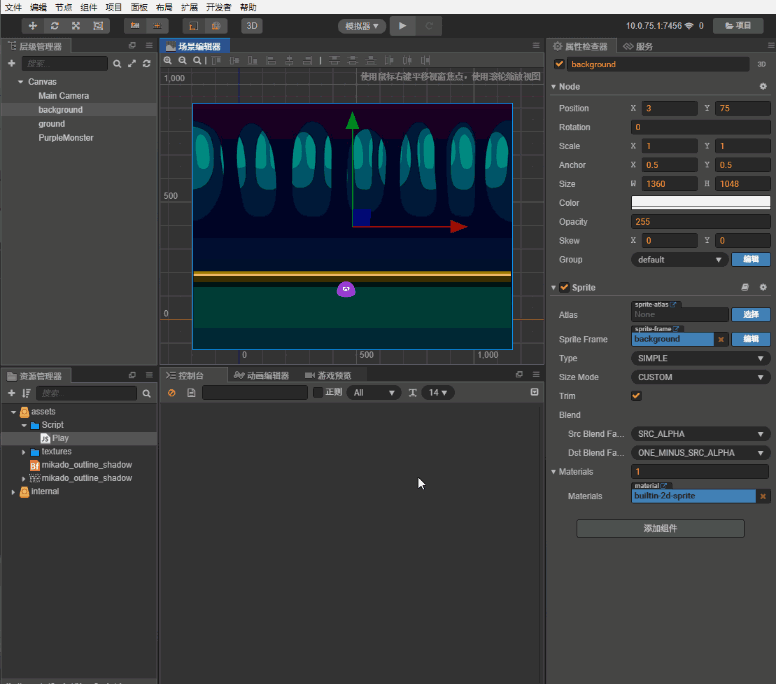The image size is (776, 684).
Task: Toggle the 3D view mode button
Action: point(251,26)
